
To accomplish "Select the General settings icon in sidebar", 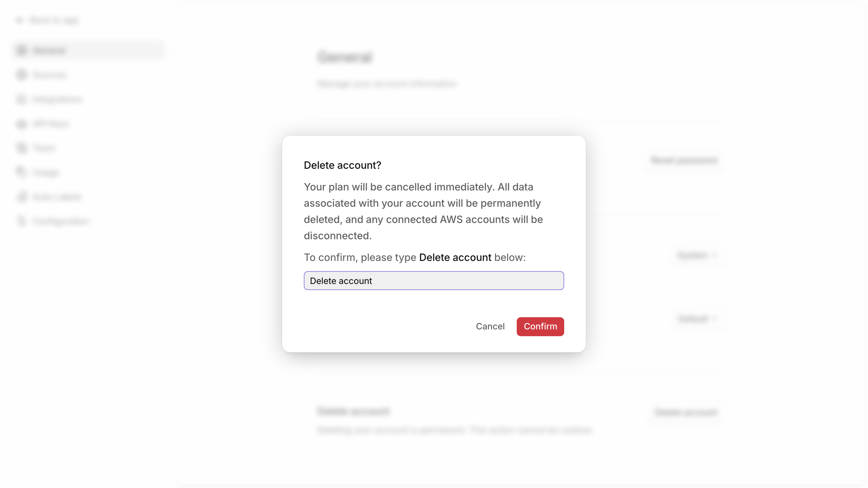I will pyautogui.click(x=21, y=50).
